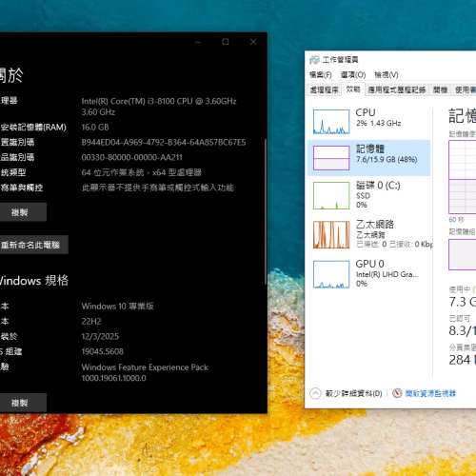Screen dimensions: 476x476
Task: Click the large memory usage chart
Action: coord(463,177)
